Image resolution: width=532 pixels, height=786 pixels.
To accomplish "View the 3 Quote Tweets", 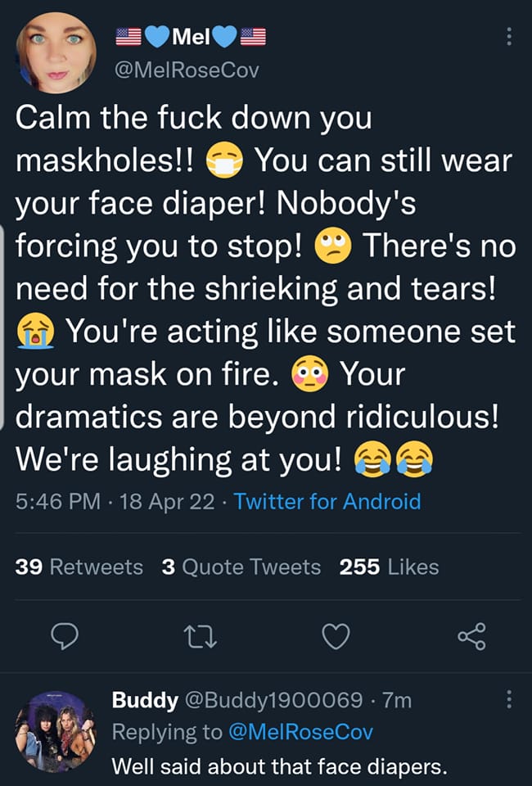I will click(241, 567).
